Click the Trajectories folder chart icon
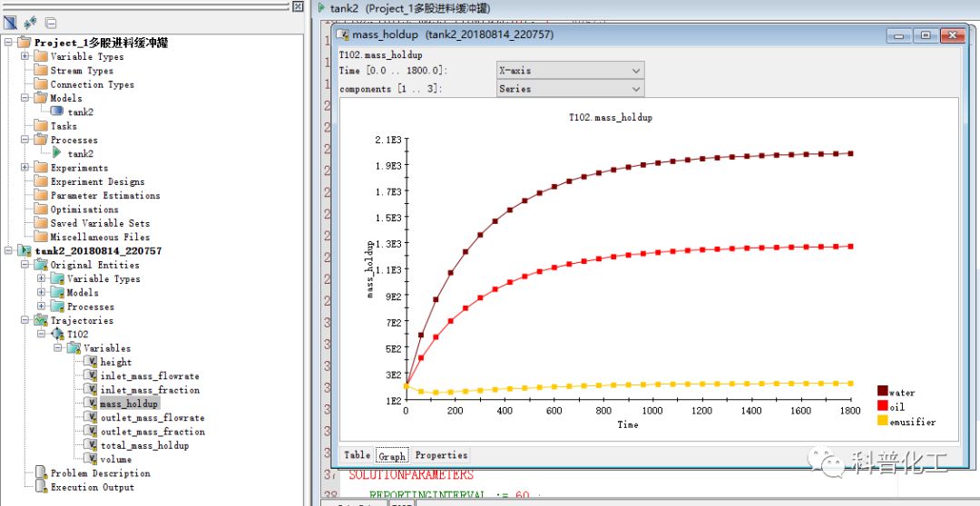This screenshot has height=506, width=980. point(41,320)
